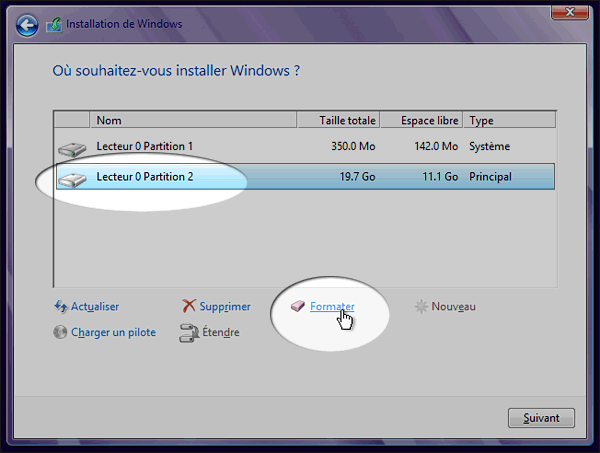Viewport: 600px width, 453px height.
Task: Click the Installation de Windows title text
Action: click(124, 24)
